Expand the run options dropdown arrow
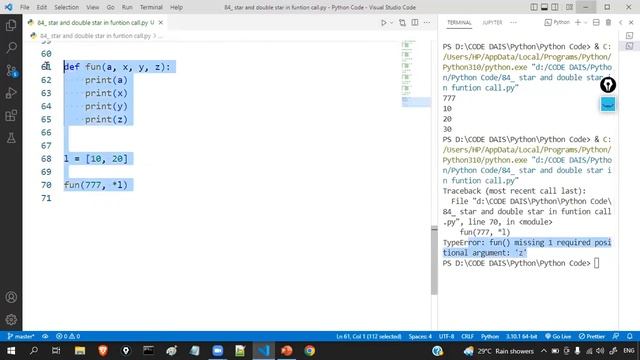The image size is (640, 360). 391,23
